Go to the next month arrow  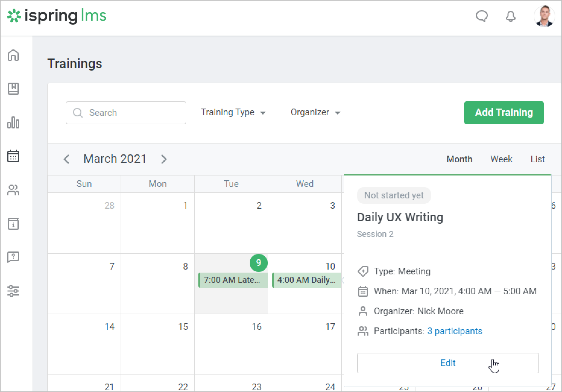164,159
